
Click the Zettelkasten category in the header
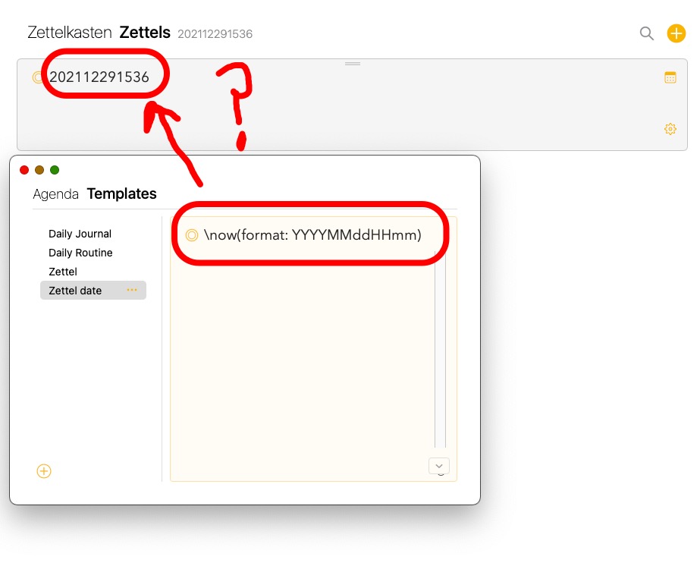pyautogui.click(x=70, y=33)
